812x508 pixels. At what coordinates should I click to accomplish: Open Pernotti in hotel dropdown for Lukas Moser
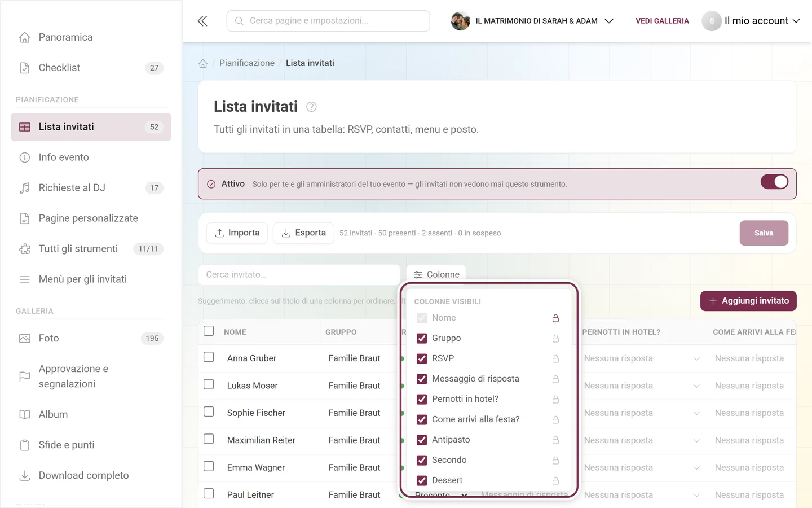coord(642,386)
